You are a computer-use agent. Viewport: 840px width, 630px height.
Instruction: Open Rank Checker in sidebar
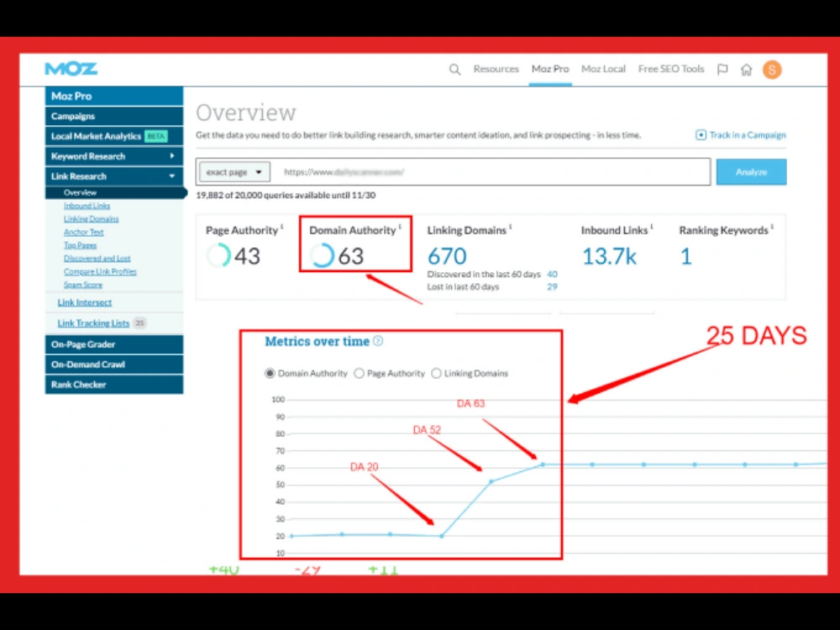[x=114, y=385]
